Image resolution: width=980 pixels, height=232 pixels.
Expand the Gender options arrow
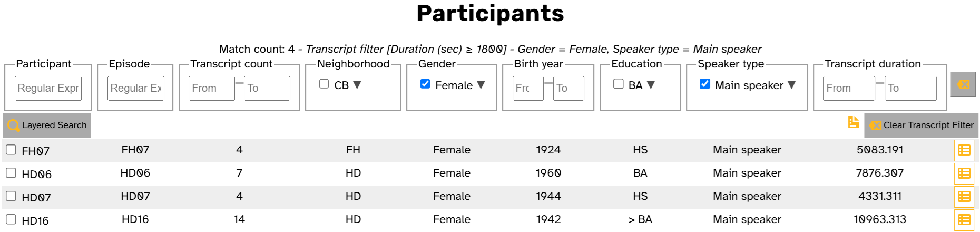(481, 85)
